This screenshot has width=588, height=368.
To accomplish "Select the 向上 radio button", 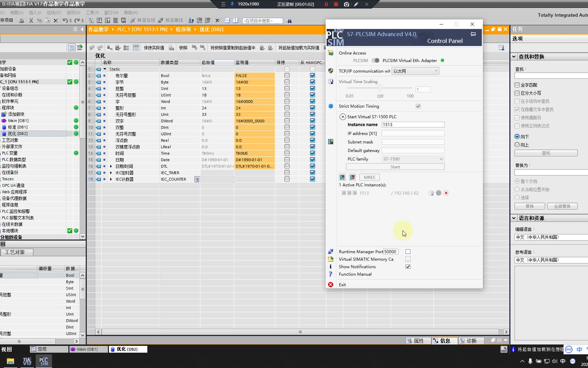I will (517, 145).
